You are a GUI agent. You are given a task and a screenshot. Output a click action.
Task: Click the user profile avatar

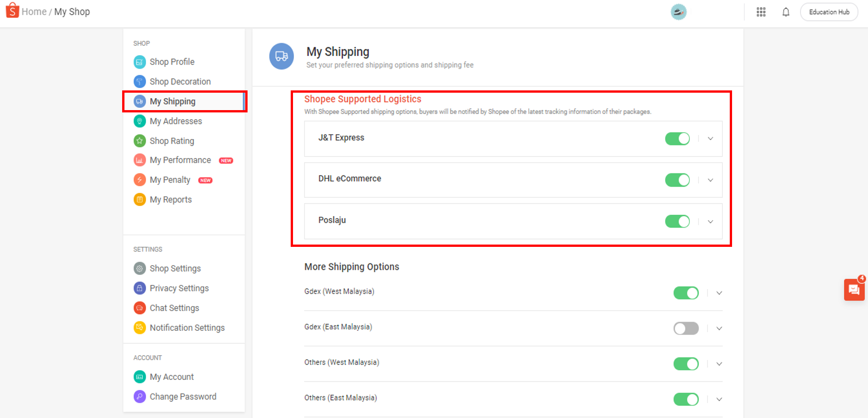click(678, 12)
